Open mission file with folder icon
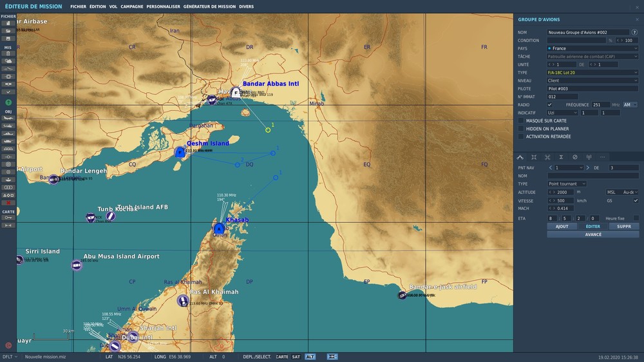Image resolution: width=644 pixels, height=362 pixels. (x=8, y=31)
